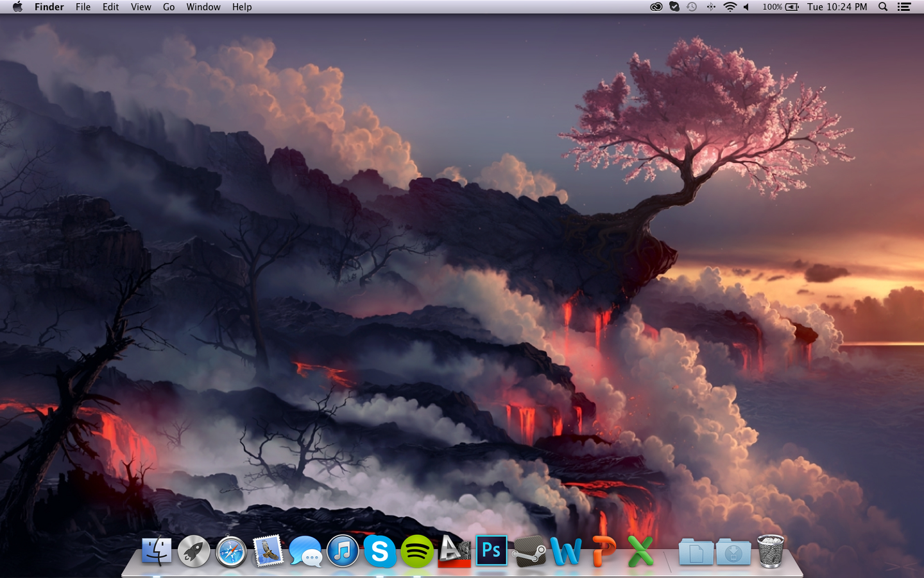Open Bluetooth status menu
This screenshot has width=924, height=578.
point(711,7)
